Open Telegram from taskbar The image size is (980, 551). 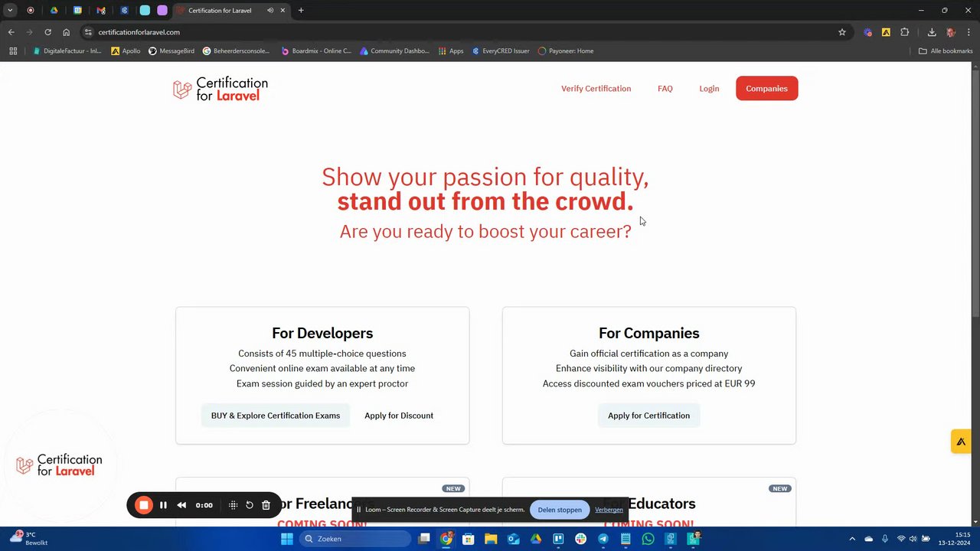[x=603, y=539]
